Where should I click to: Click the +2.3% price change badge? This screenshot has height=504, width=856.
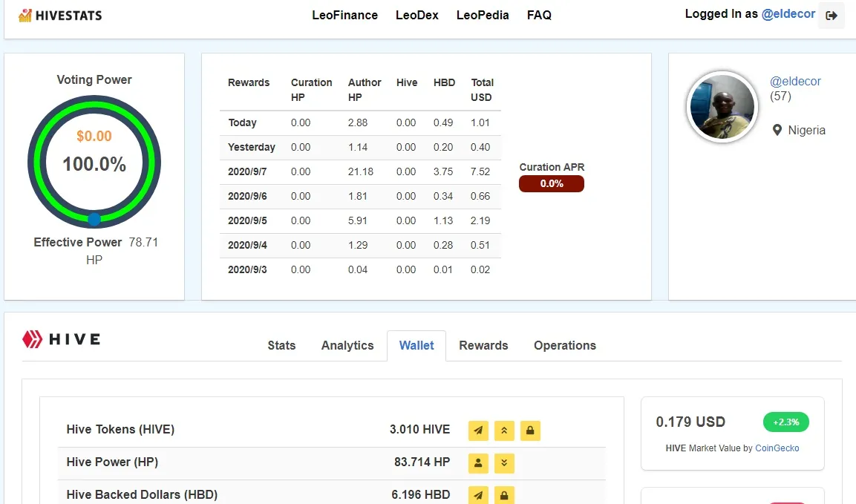point(786,422)
